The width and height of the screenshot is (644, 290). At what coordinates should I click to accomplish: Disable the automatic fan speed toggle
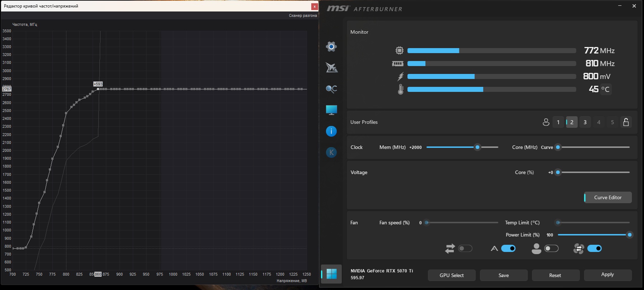508,248
